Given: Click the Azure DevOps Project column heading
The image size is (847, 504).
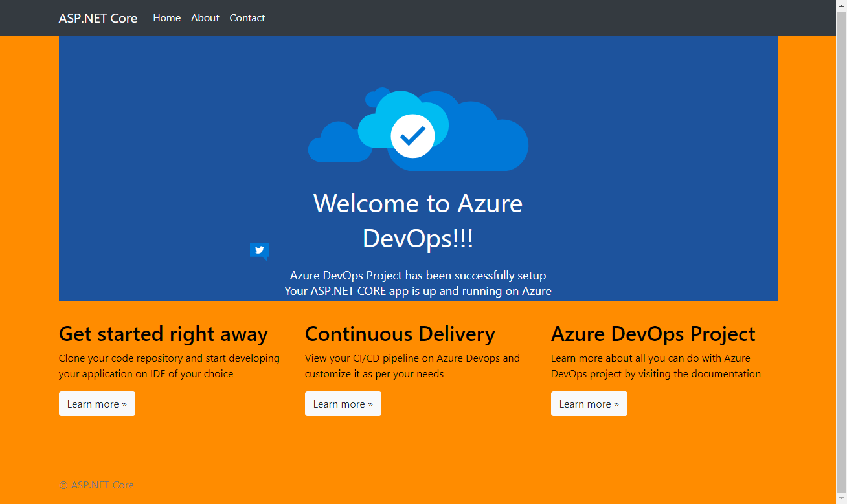Looking at the screenshot, I should point(653,334).
